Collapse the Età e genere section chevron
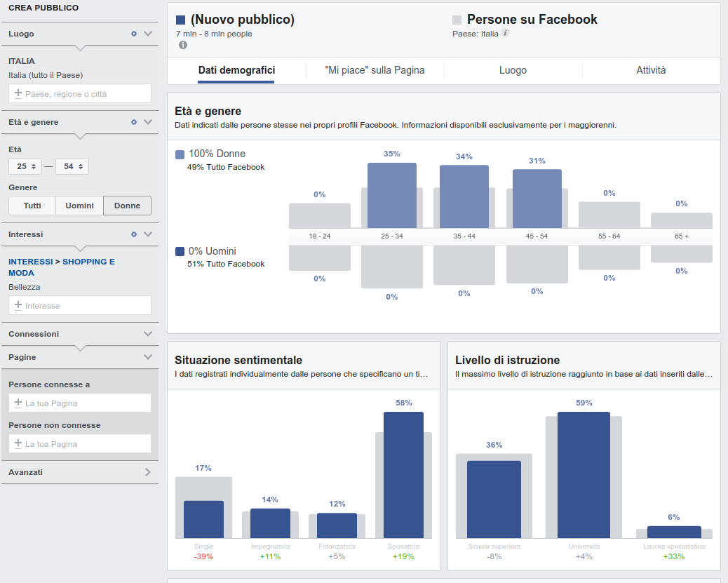This screenshot has height=583, width=728. pos(148,121)
